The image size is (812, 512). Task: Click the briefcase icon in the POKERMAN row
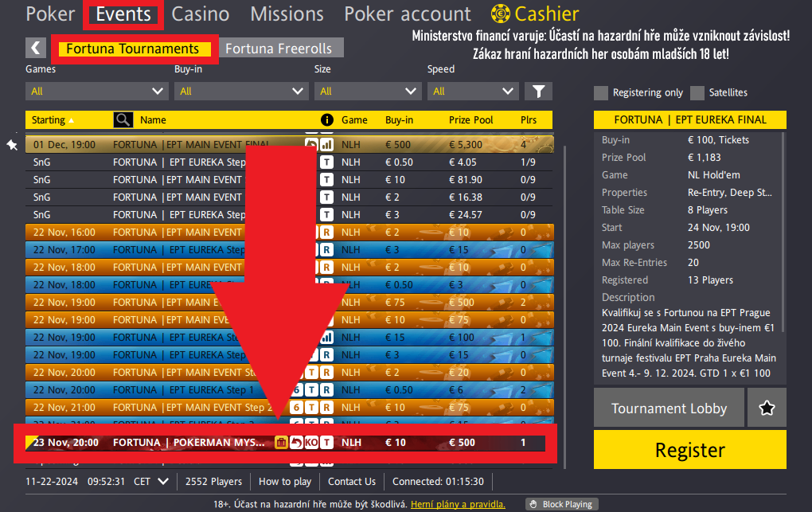coord(281,443)
